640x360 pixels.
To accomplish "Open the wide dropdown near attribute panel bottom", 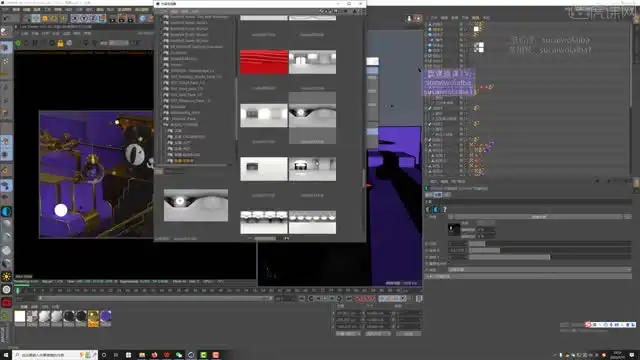I will coord(540,270).
